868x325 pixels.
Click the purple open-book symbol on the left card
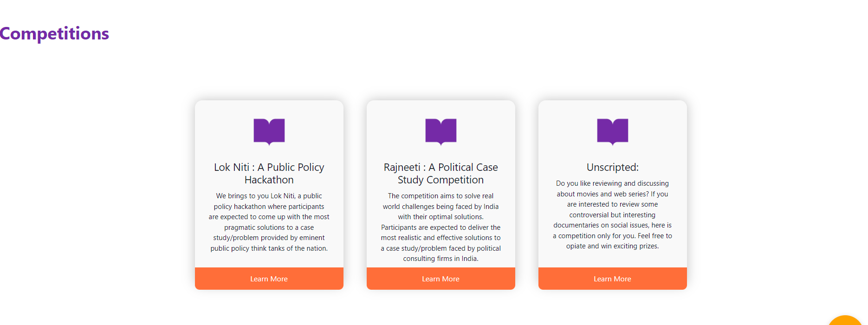point(269,131)
